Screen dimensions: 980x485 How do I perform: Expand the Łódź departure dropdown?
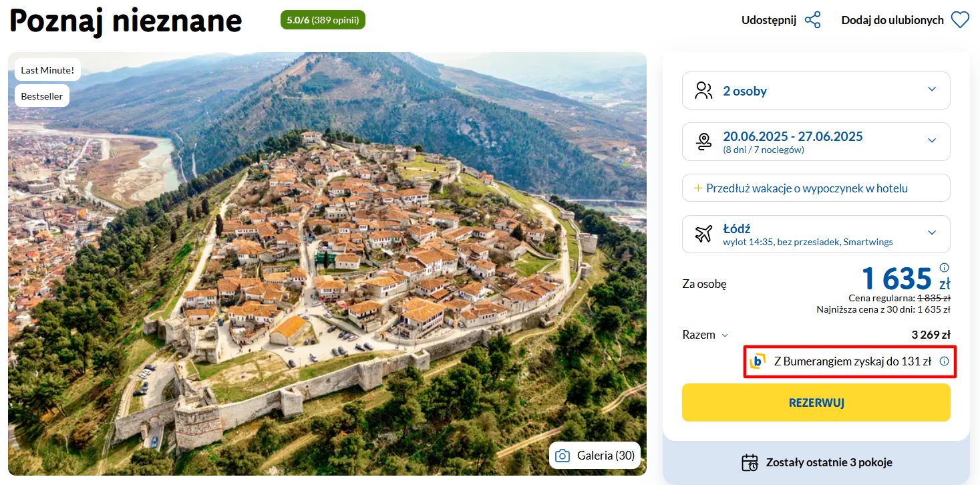[932, 232]
